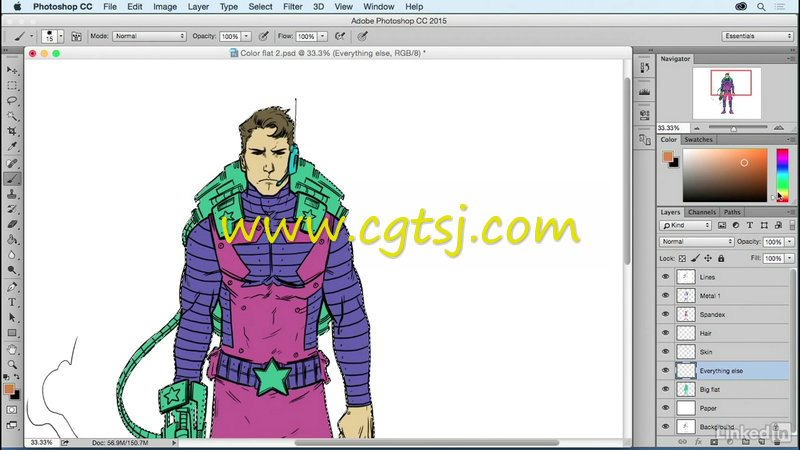Select the Eyedropper tool
The height and width of the screenshot is (450, 800).
[x=12, y=146]
